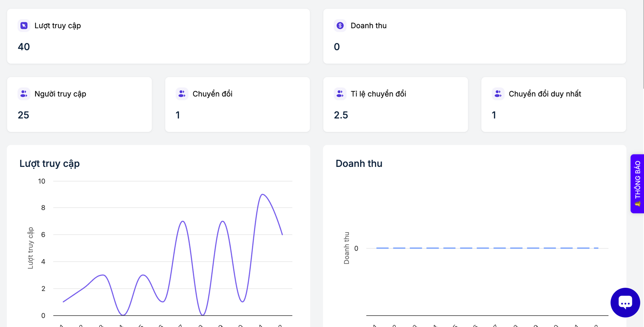This screenshot has width=644, height=327.
Task: Click the bell icon on THÔNG BÁO tab
Action: tap(637, 204)
